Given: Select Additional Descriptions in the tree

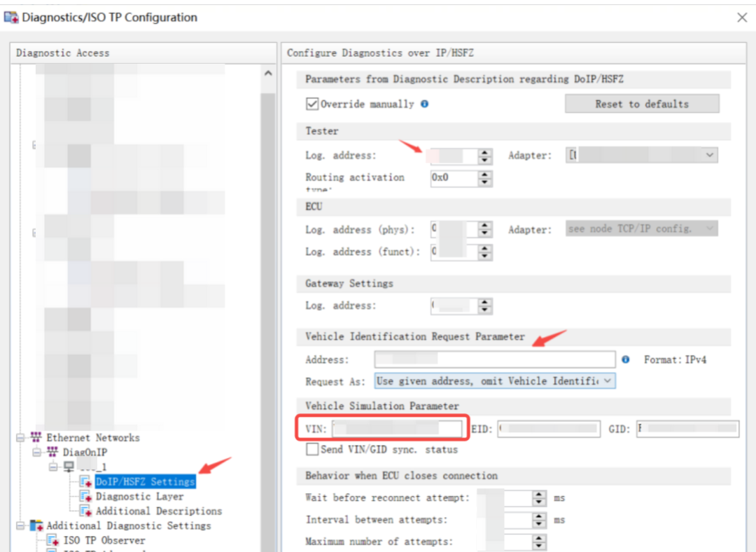Looking at the screenshot, I should [159, 511].
